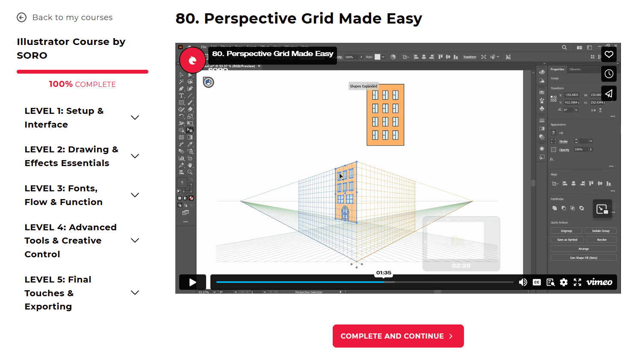The height and width of the screenshot is (360, 644).
Task: Click the Flip Horizontal icon in Transform
Action: tap(593, 110)
